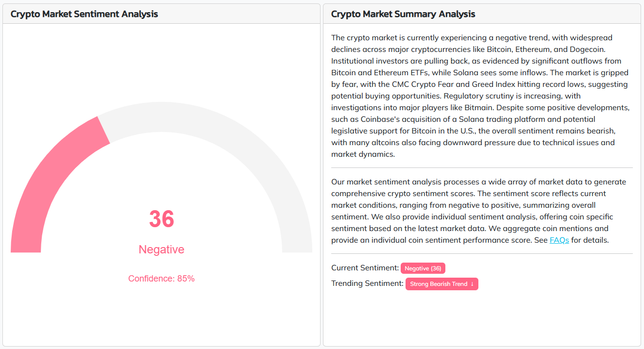Click the Crypto Market Summary Analysis panel header

403,14
